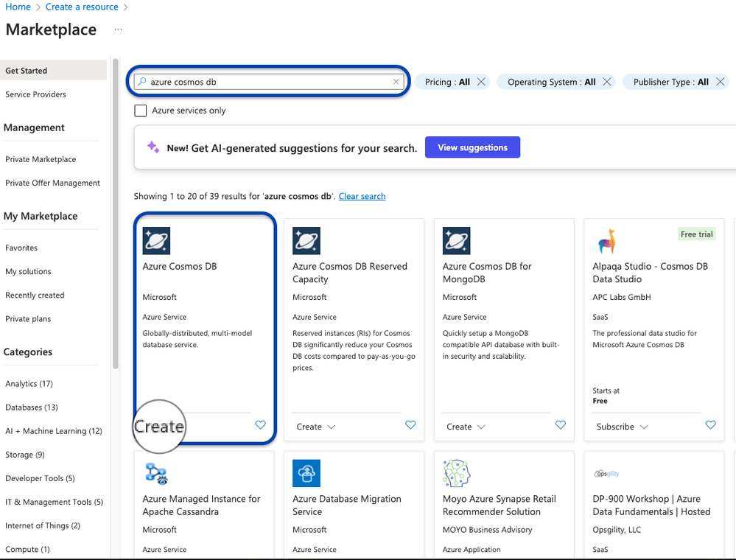Filter by Developer Tools (5)

click(40, 478)
